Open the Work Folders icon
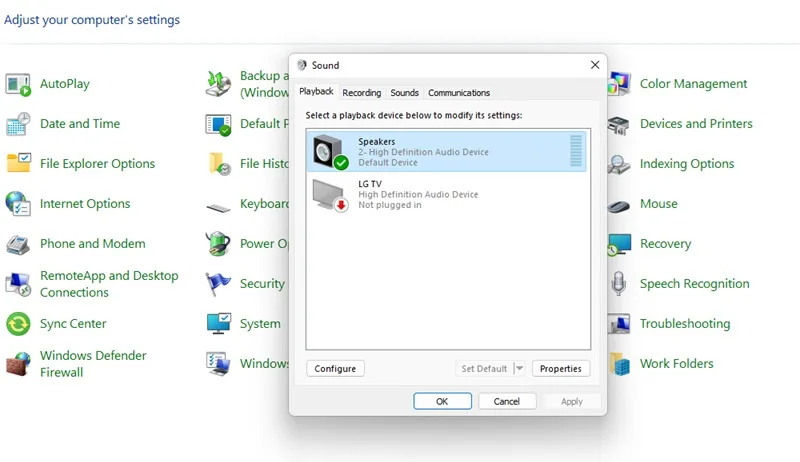 619,364
